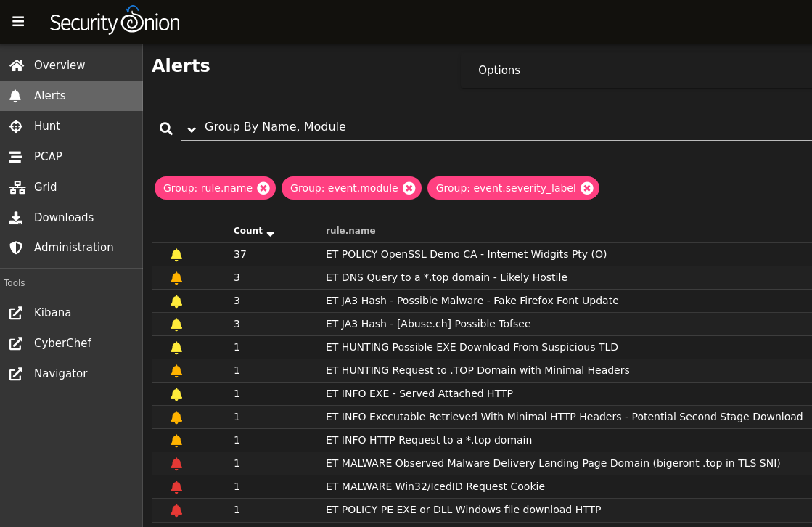Click the Hunt crosshair icon

(x=16, y=126)
